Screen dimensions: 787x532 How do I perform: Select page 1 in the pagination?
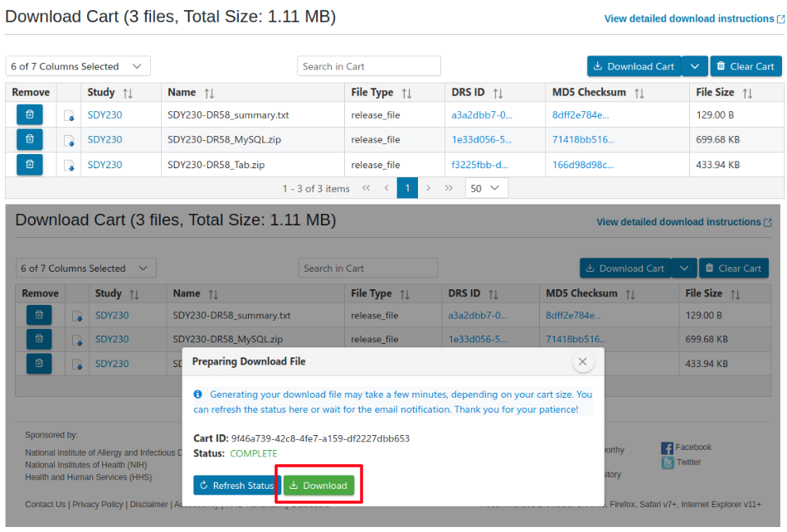(x=406, y=188)
